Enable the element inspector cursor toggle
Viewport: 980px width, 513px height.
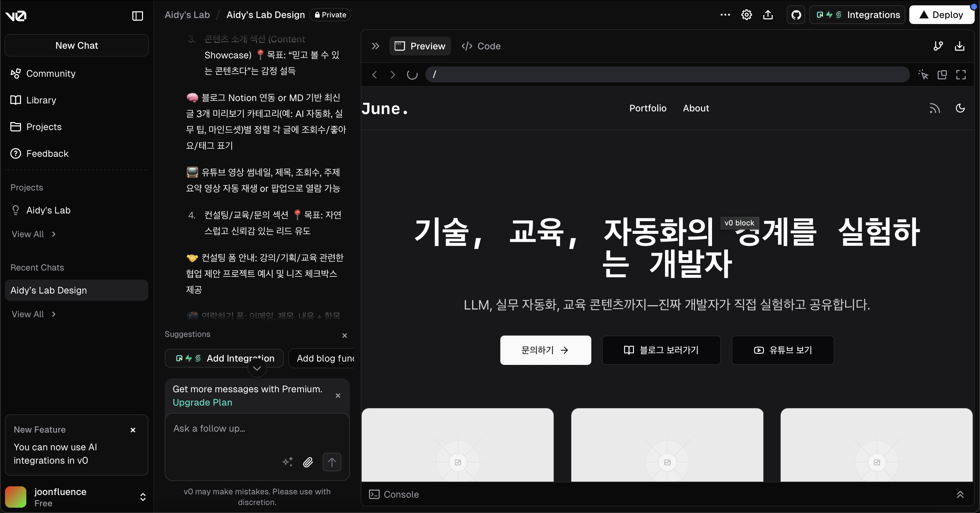click(923, 75)
